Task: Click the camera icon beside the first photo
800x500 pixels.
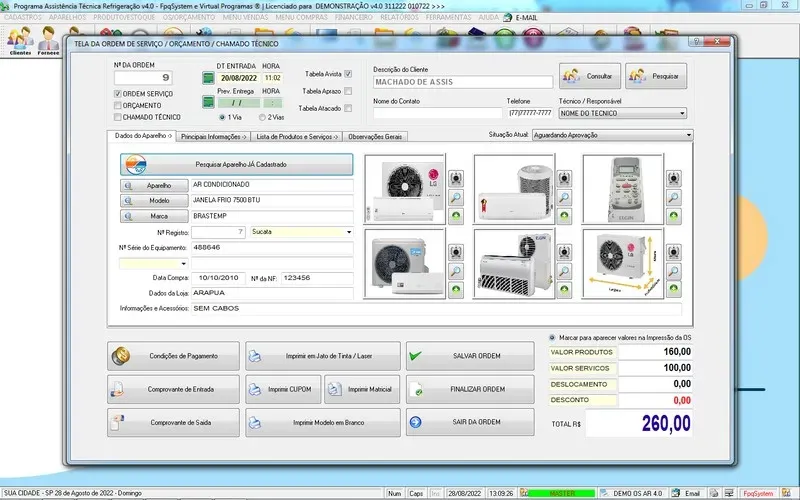Action: 456,178
